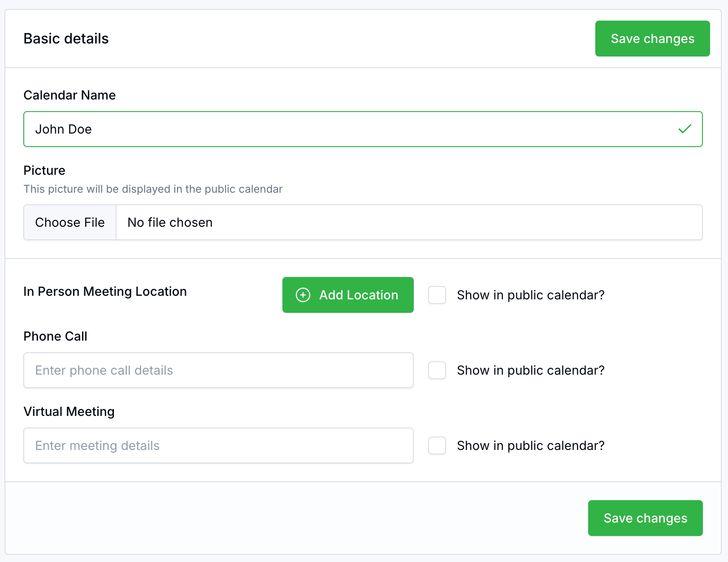Screen dimensions: 728x562
Task: Focus the Enter phone call details field
Action: tap(218, 370)
